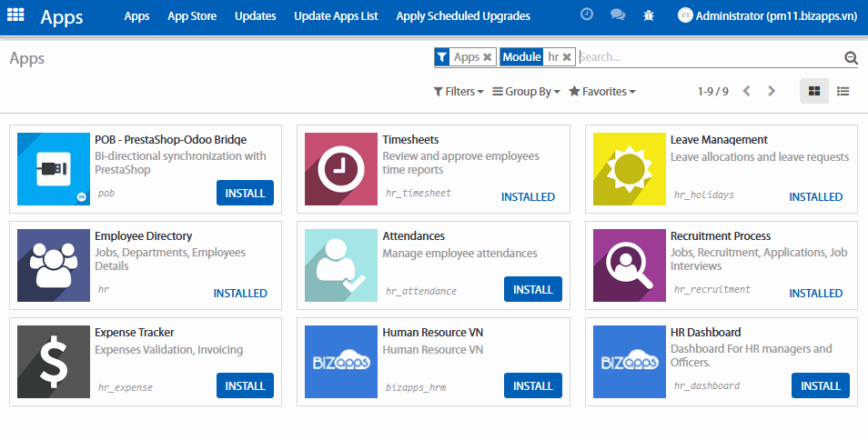Screen dimensions: 868x440
Task: Expand the Favorites dropdown
Action: (601, 92)
